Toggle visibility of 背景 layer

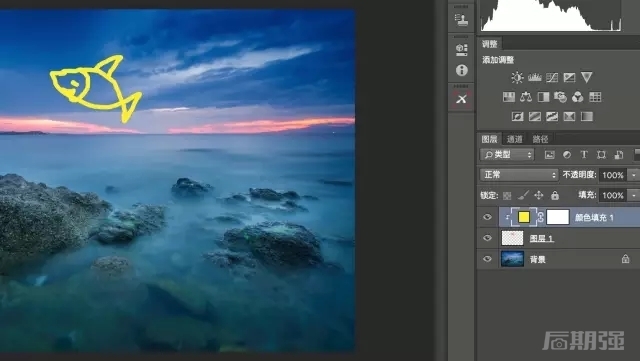(x=487, y=259)
